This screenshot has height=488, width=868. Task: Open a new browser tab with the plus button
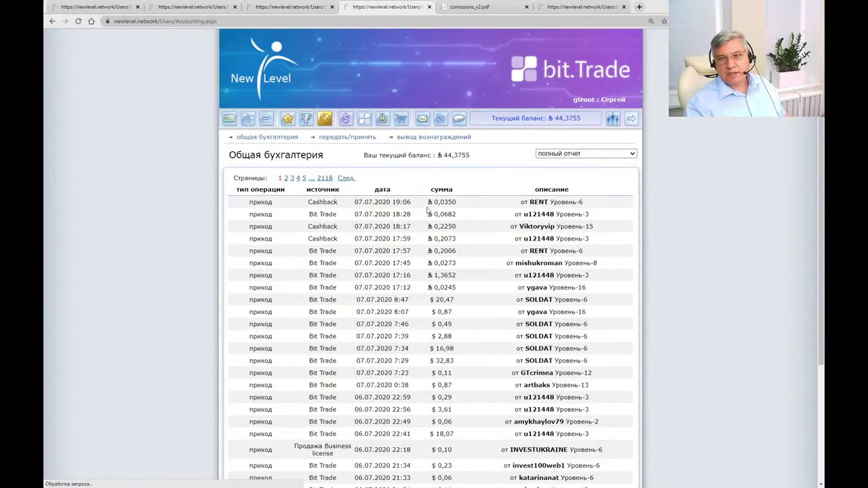[x=639, y=7]
